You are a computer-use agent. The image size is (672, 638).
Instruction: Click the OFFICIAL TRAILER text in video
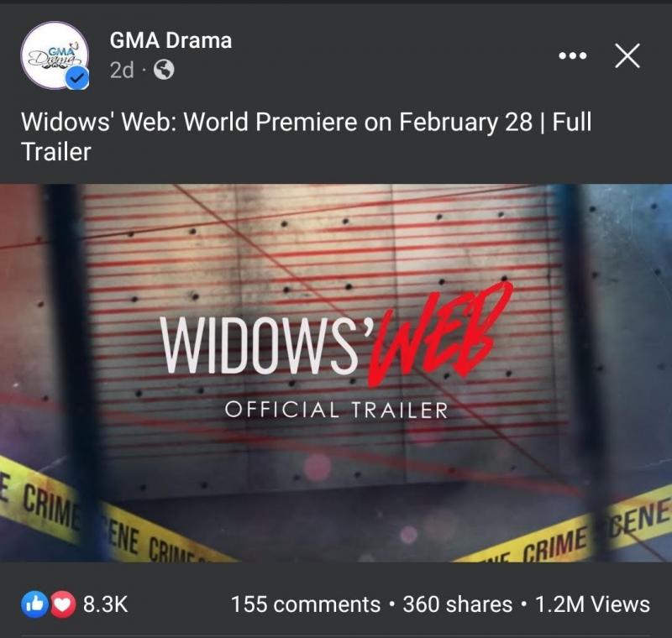pyautogui.click(x=337, y=410)
